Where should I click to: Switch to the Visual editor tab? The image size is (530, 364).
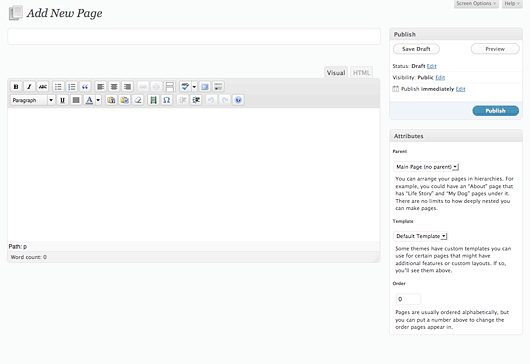(336, 73)
